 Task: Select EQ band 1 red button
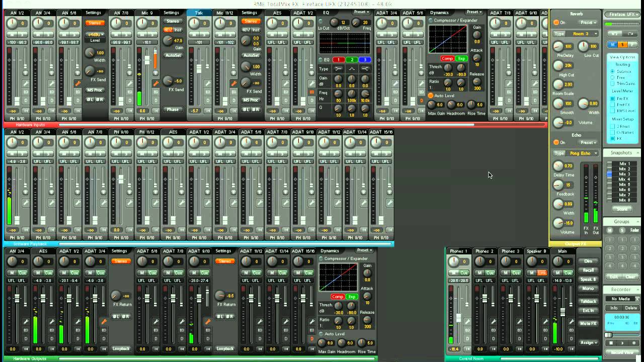pos(339,60)
